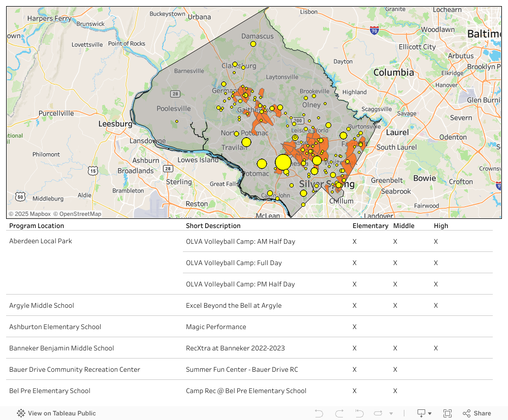Click the refresh data icon
The height and width of the screenshot is (420, 508).
[378, 413]
